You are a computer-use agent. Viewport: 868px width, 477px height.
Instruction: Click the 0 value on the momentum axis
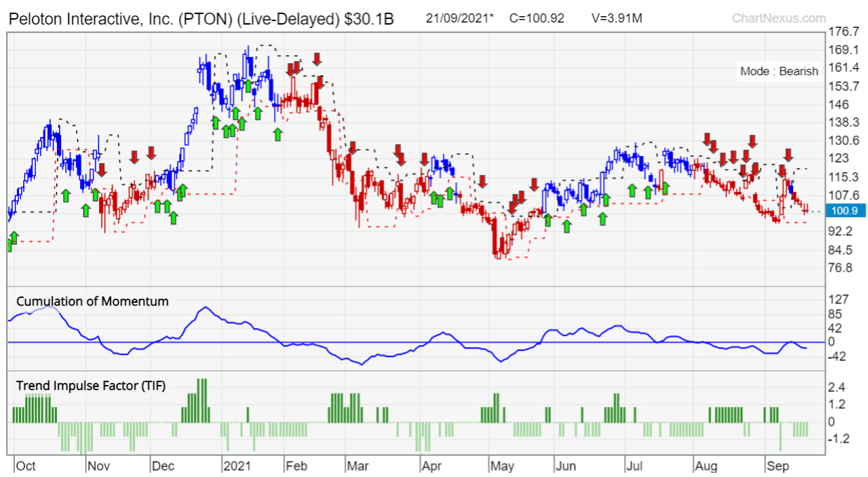tap(833, 342)
